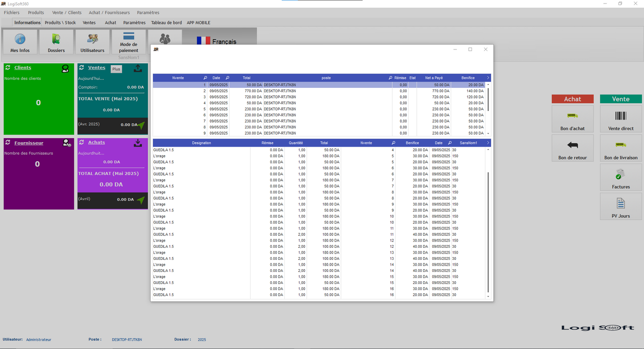Open Mode de paiement settings
The width and height of the screenshot is (644, 349).
pos(128,42)
